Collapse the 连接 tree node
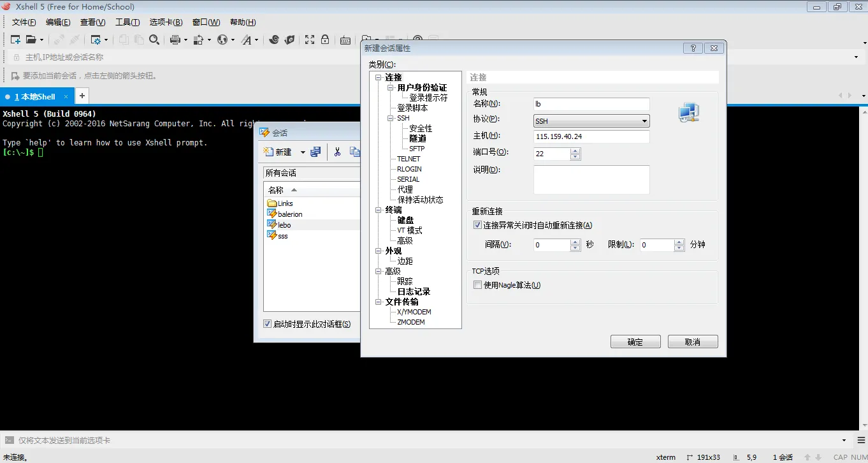868x463 pixels. [x=378, y=77]
